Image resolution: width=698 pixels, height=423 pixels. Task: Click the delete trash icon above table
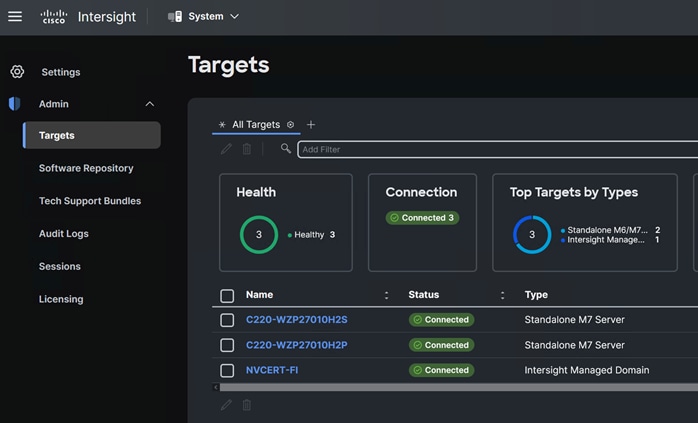tap(247, 149)
